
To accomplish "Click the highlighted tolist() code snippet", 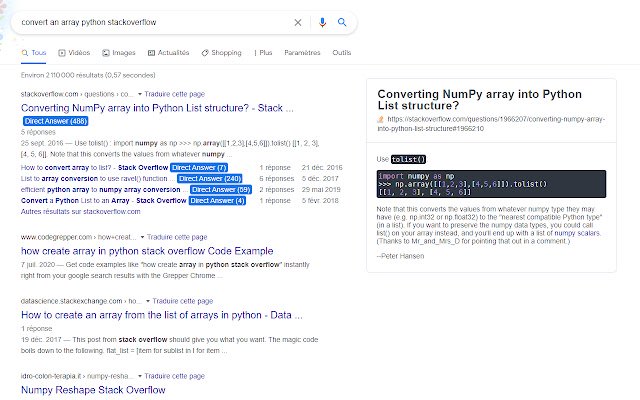I will 408,160.
